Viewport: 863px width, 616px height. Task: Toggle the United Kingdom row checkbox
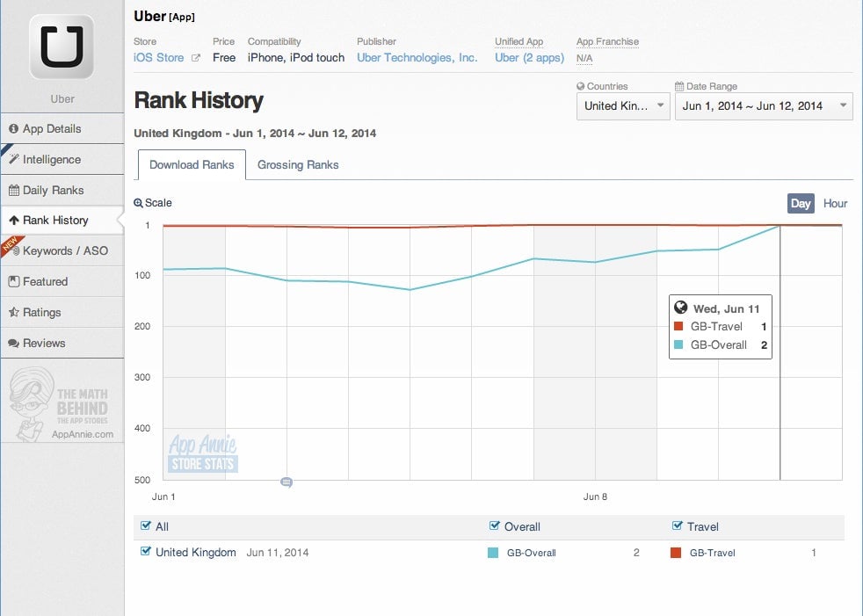tap(145, 551)
